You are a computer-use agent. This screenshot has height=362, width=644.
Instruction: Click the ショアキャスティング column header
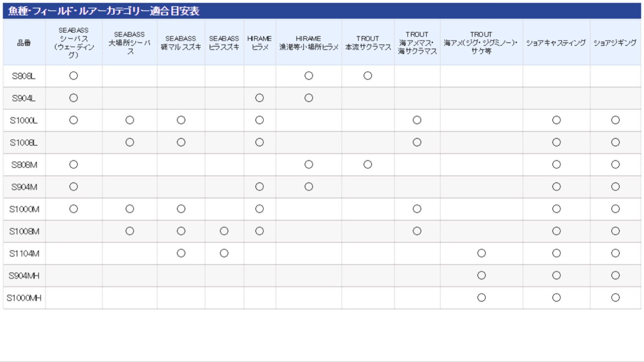tap(556, 43)
